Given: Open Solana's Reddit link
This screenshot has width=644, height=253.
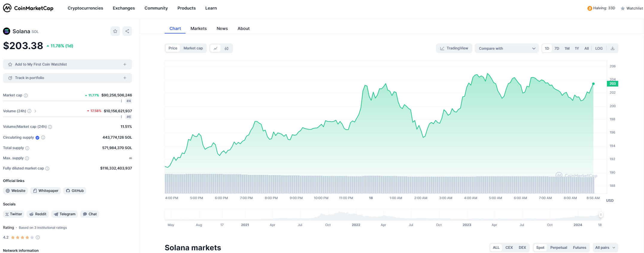Looking at the screenshot, I should pos(38,214).
